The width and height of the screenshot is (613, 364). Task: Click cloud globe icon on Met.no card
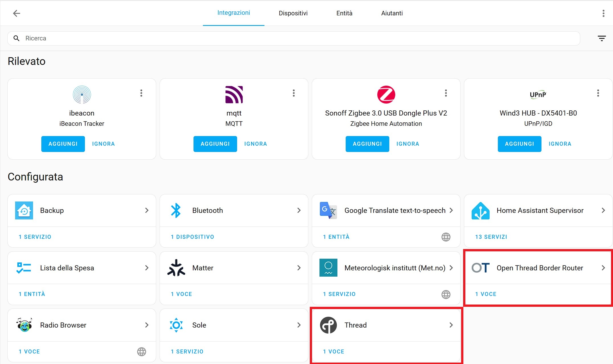click(446, 294)
